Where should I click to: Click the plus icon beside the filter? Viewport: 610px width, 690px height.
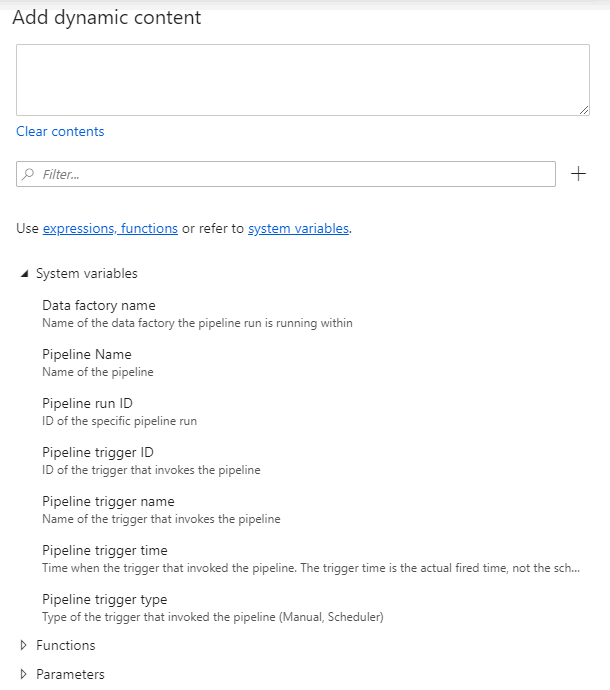(x=578, y=174)
